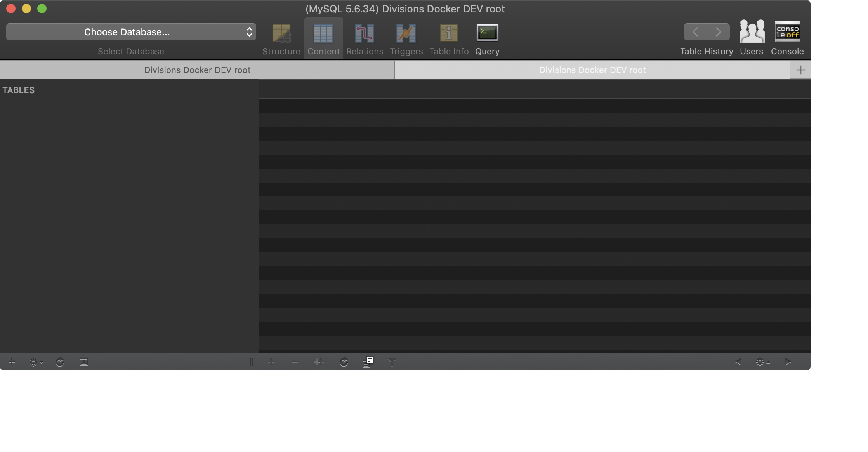Open the Structure view
The image size is (868, 452).
[x=281, y=38]
